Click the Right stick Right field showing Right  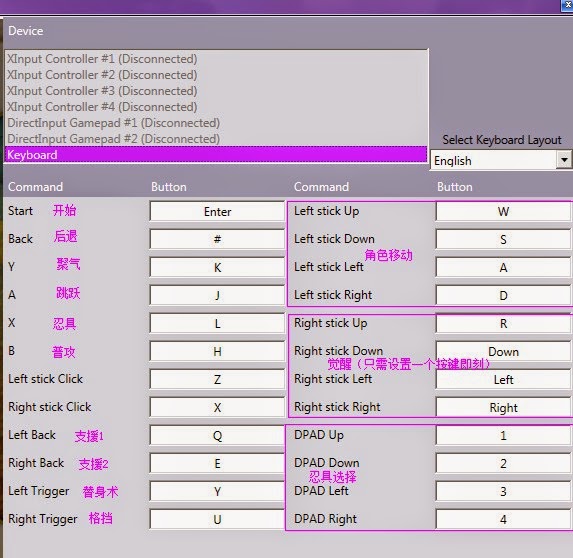point(504,407)
